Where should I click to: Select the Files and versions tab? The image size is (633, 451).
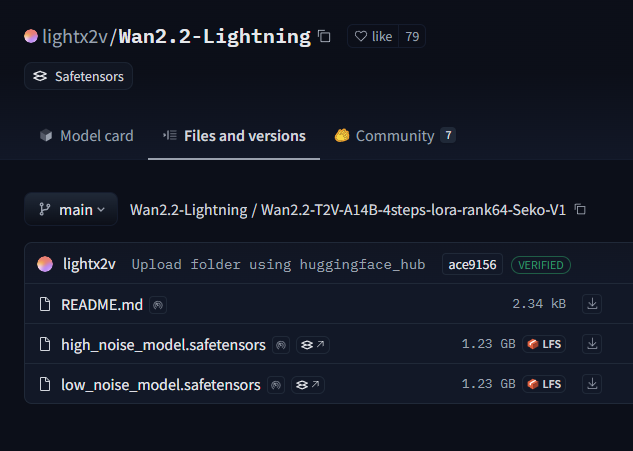point(234,136)
